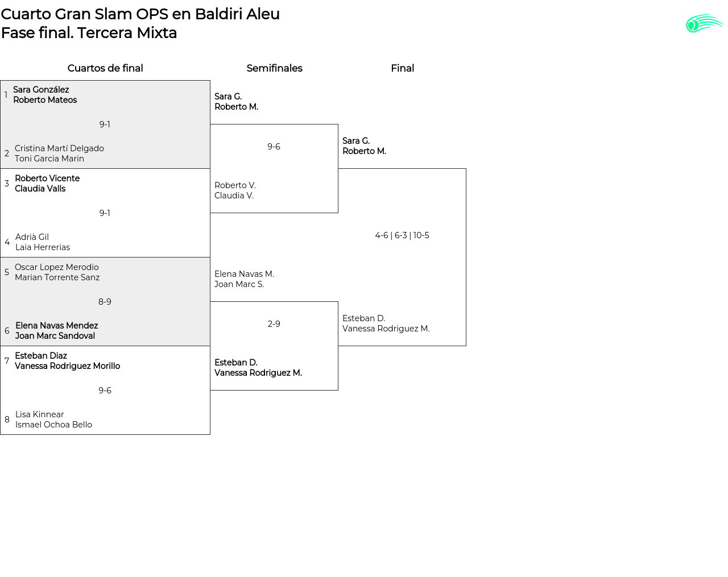Click the Semifinales column header
Viewport: 728px width, 577px height.
274,68
